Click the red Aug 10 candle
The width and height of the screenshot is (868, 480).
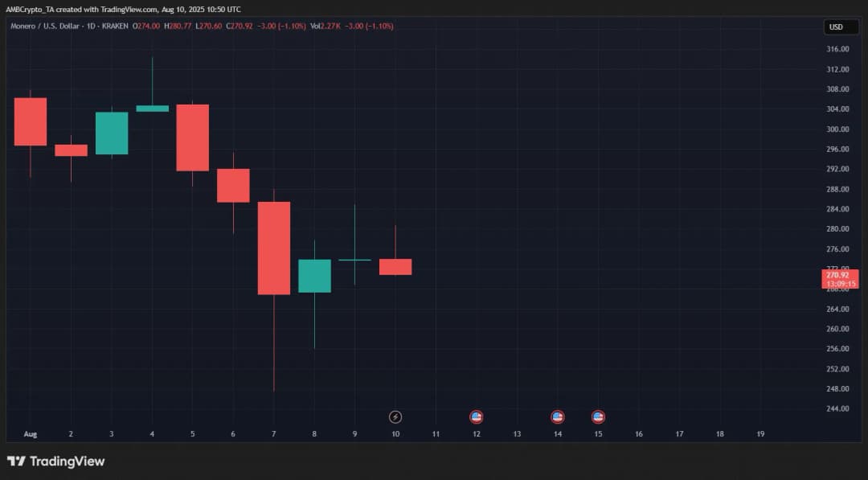pos(395,267)
